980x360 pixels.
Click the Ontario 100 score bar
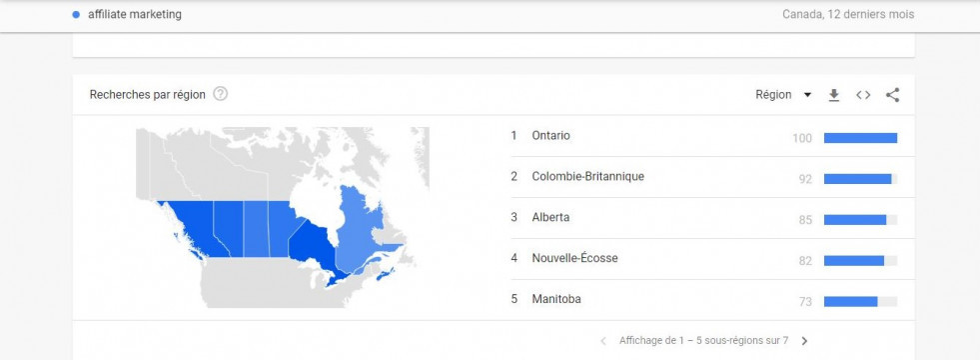point(861,138)
